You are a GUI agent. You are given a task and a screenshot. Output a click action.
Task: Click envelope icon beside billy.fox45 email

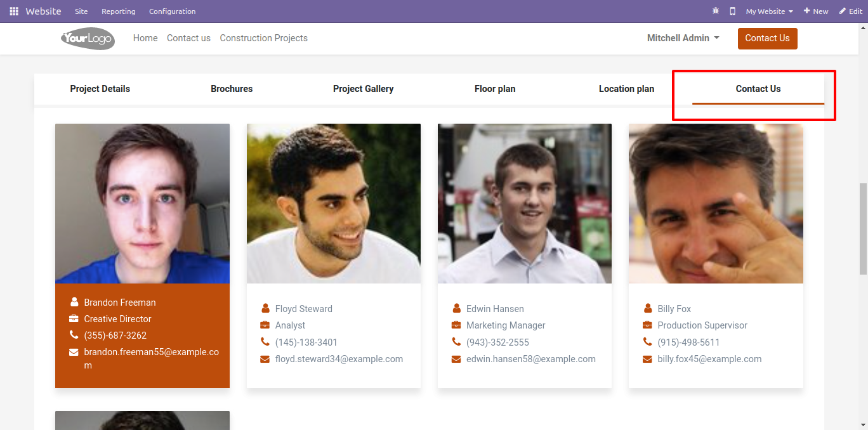click(647, 359)
